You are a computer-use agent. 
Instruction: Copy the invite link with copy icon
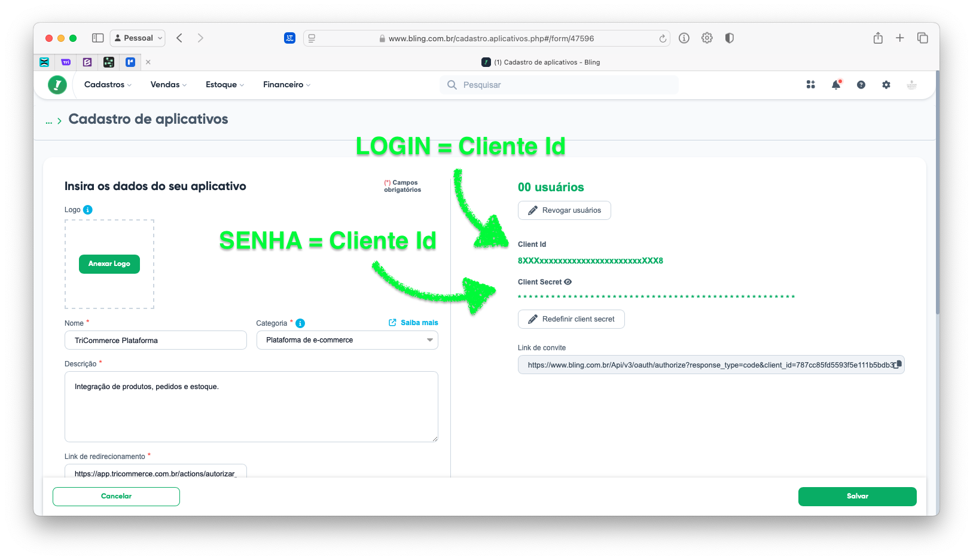point(898,365)
